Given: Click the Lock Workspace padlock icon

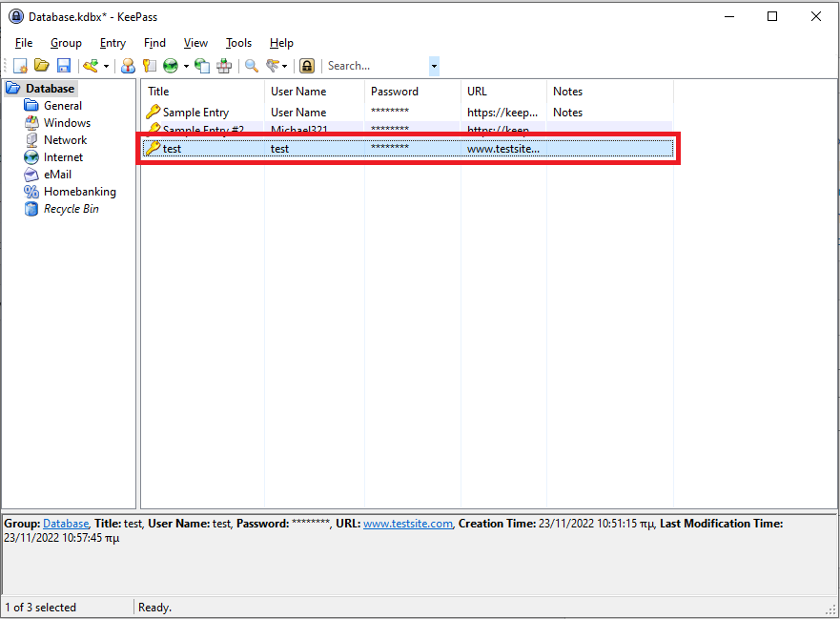Looking at the screenshot, I should point(307,65).
